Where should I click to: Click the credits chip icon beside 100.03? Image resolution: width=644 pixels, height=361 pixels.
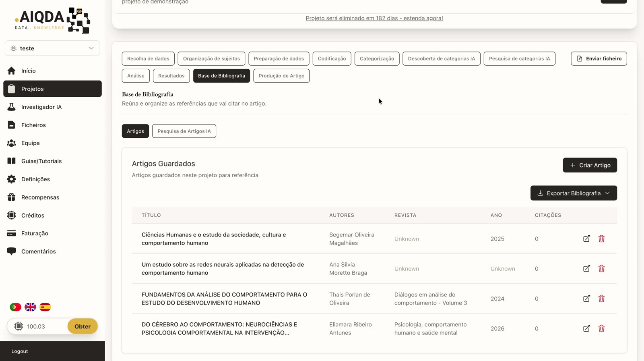pyautogui.click(x=19, y=326)
